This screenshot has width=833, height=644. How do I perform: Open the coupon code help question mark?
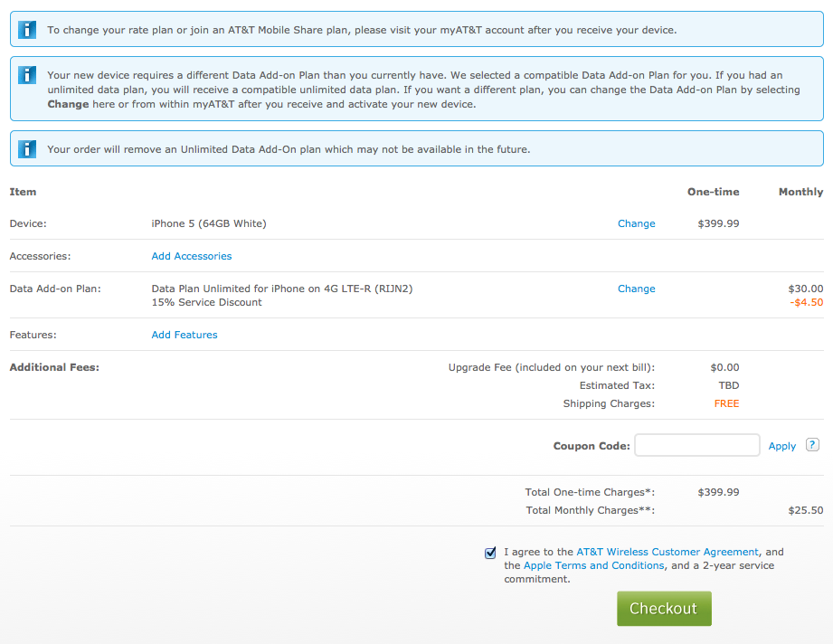[x=812, y=445]
